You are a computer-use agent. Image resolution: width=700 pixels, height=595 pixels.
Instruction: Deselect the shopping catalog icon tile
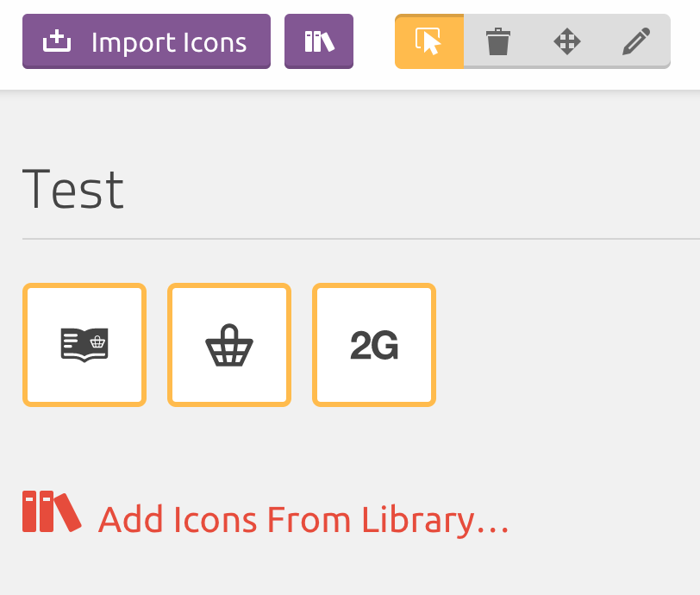[x=84, y=345]
